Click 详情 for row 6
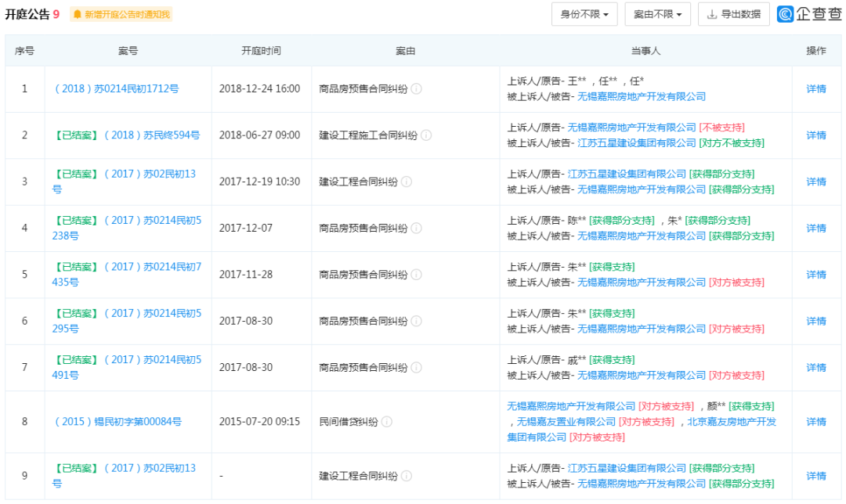846x504 pixels. click(815, 321)
